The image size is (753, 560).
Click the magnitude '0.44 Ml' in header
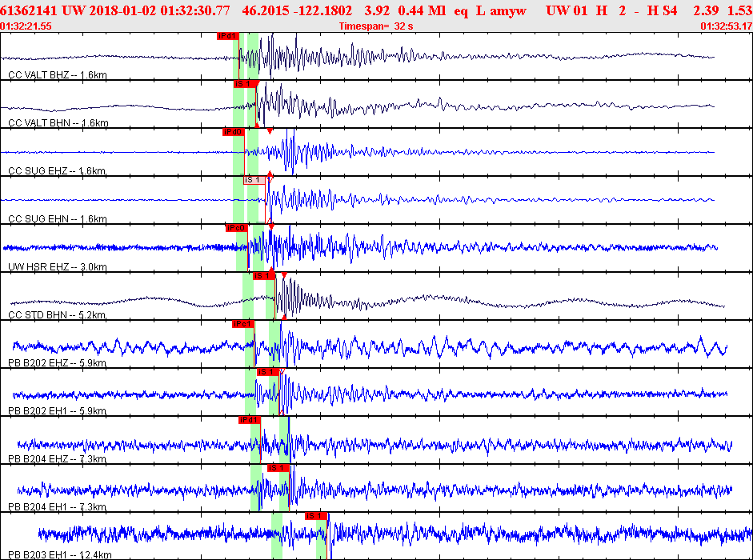coord(423,10)
